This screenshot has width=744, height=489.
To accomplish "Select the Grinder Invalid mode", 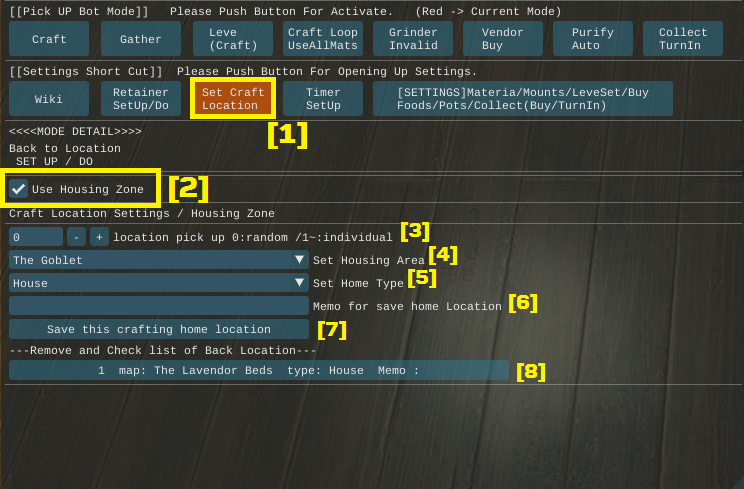I will click(412, 39).
